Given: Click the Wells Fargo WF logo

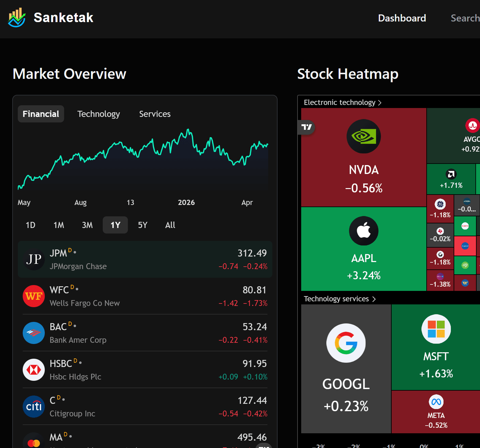Looking at the screenshot, I should [x=34, y=296].
